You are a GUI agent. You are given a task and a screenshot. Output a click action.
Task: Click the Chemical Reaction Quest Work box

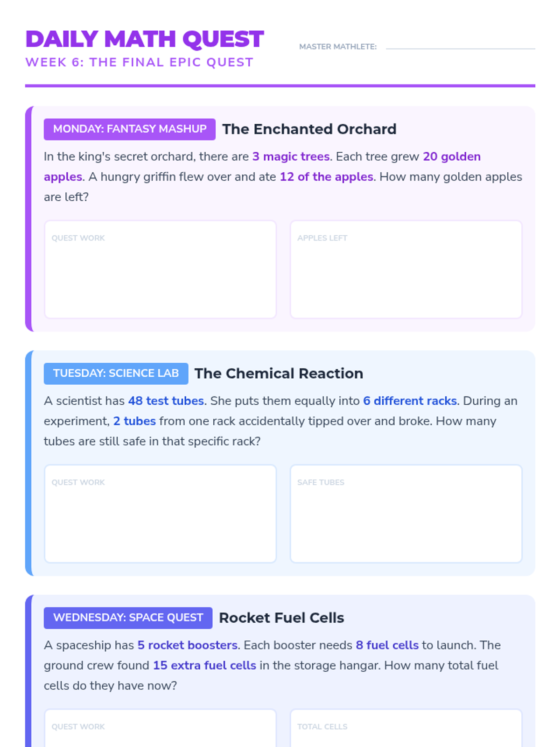click(160, 514)
